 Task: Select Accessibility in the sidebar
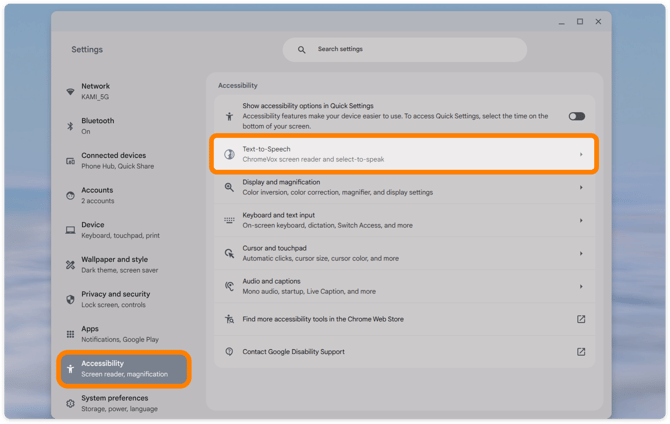coord(124,369)
